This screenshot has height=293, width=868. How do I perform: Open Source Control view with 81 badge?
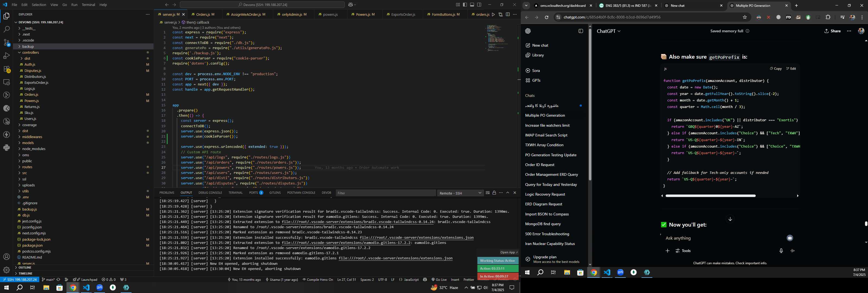coord(7,43)
